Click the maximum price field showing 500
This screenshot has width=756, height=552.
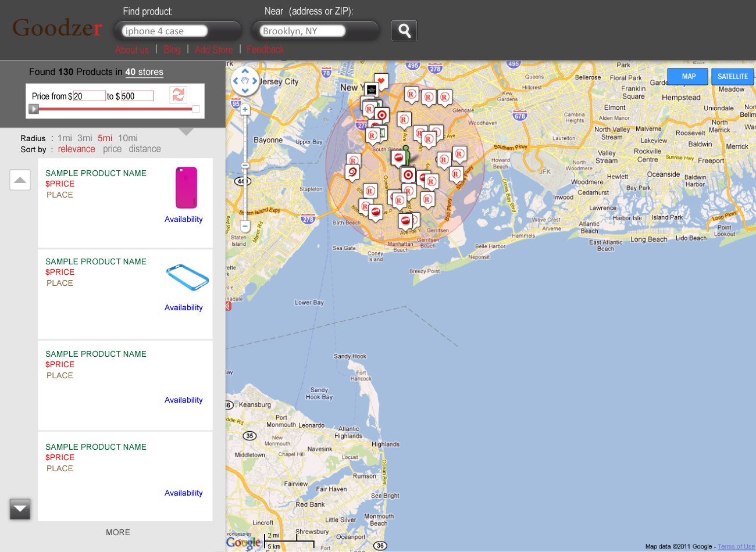coord(137,96)
